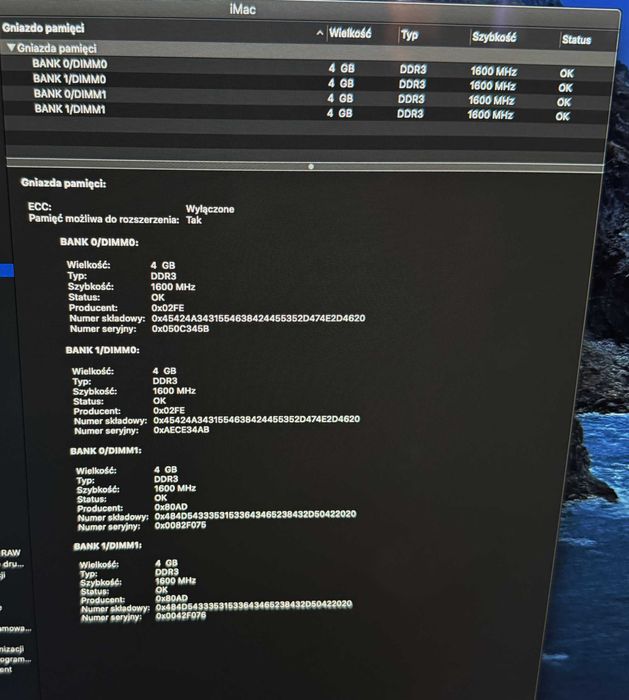Click the split pane divider handle dot
Image resolution: width=629 pixels, height=700 pixels.
click(x=311, y=167)
